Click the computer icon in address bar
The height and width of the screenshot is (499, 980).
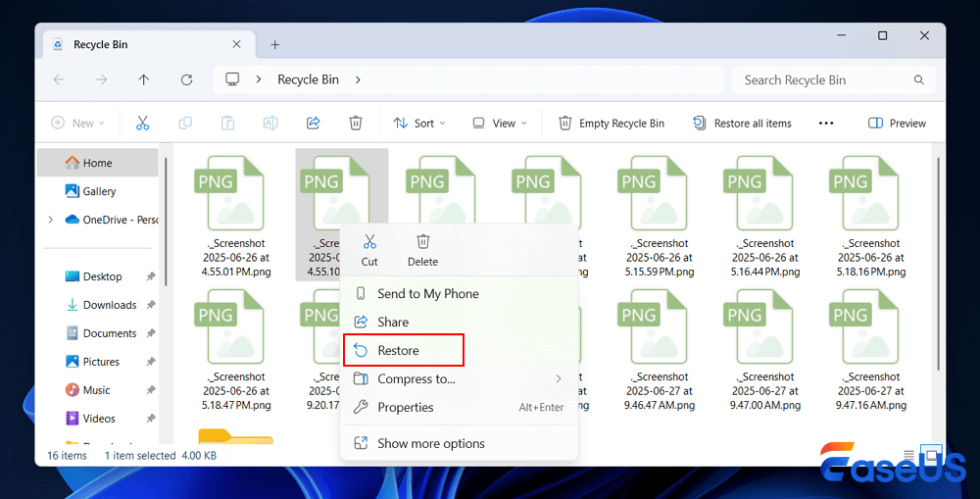[x=232, y=79]
